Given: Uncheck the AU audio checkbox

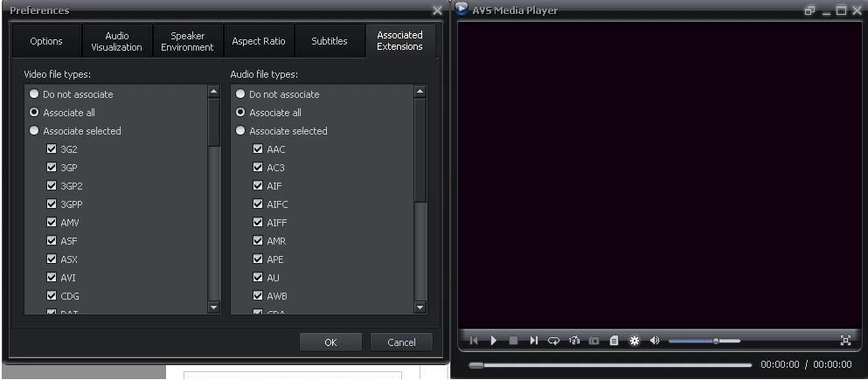Looking at the screenshot, I should [257, 277].
